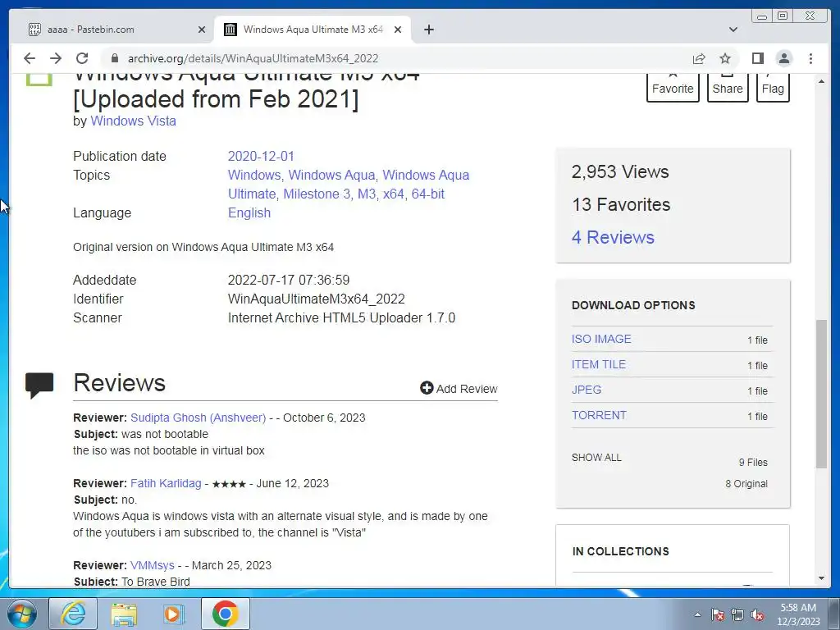Click the Chrome taskbar icon
Image resolution: width=840 pixels, height=630 pixels.
click(225, 614)
